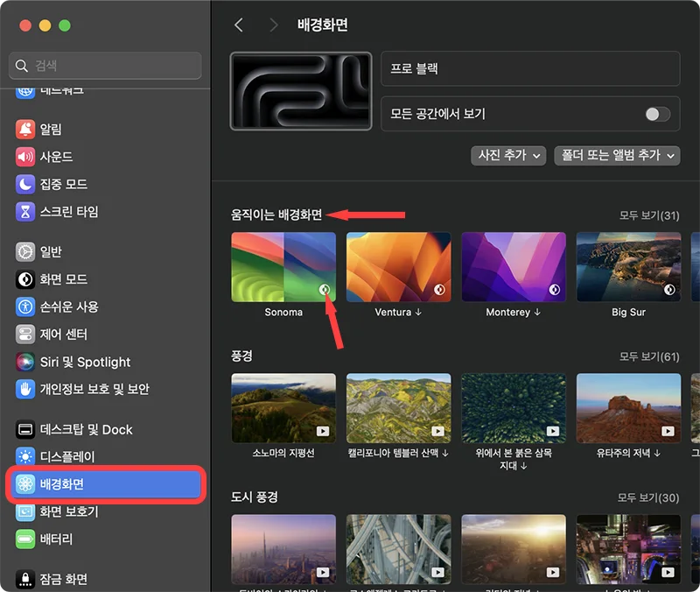Select 화면 보호기 sidebar item
Viewport: 700px width, 592px height.
pyautogui.click(x=107, y=511)
